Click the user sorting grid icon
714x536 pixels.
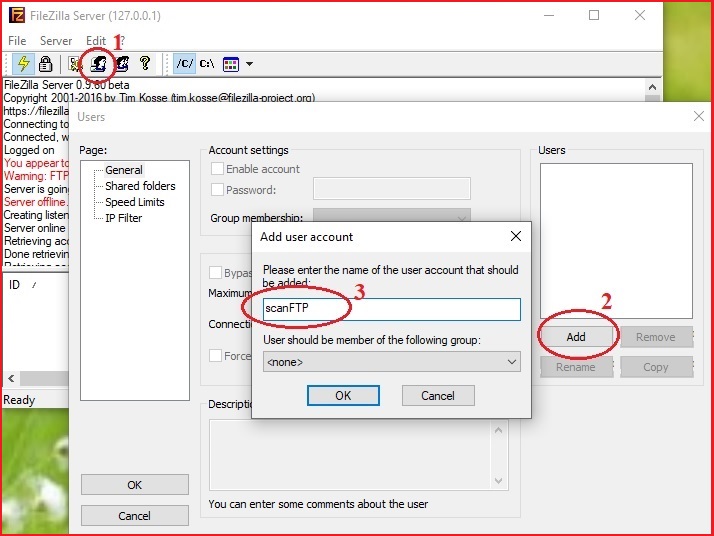tap(231, 64)
